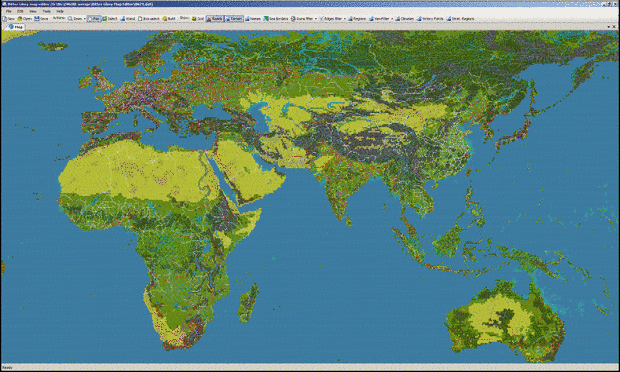Open the File menu
620x372 pixels.
8,11
